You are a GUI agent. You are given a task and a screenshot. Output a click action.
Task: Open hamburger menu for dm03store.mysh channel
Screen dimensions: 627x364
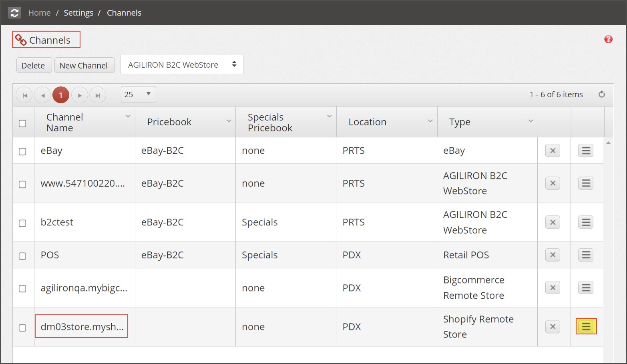point(586,326)
